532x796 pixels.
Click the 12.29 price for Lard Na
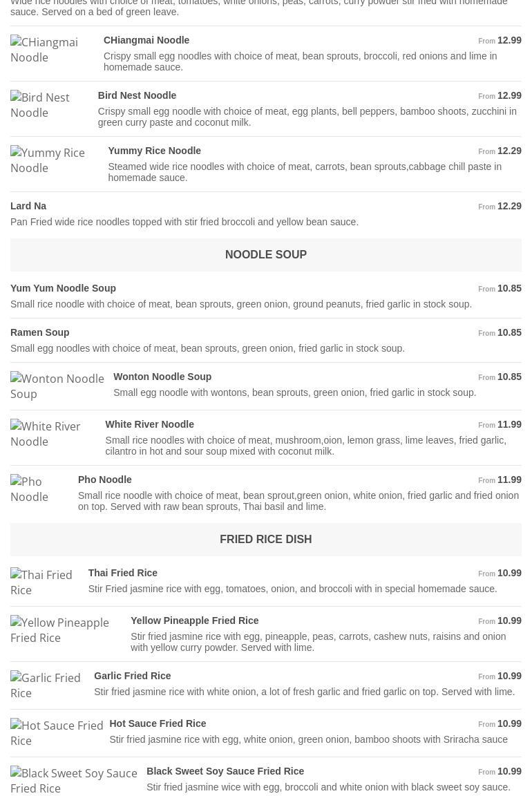(509, 206)
